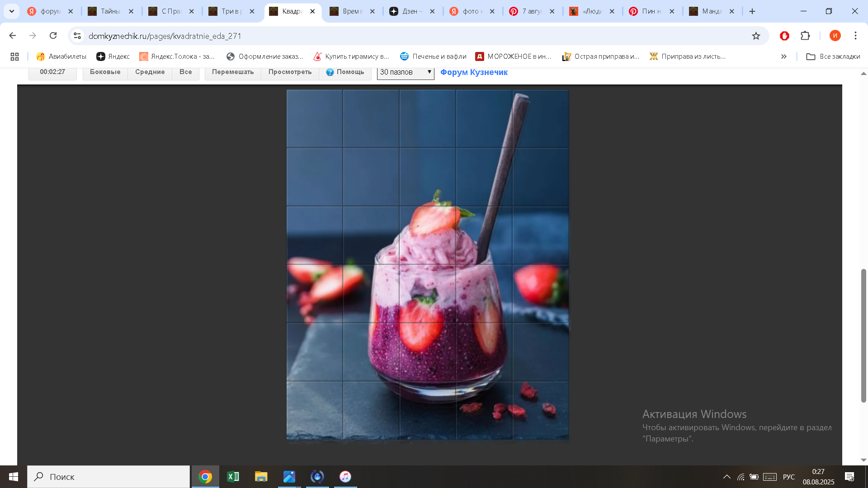Open the 30 пазлов piece count dropdown
Image resolution: width=868 pixels, height=488 pixels.
(406, 72)
